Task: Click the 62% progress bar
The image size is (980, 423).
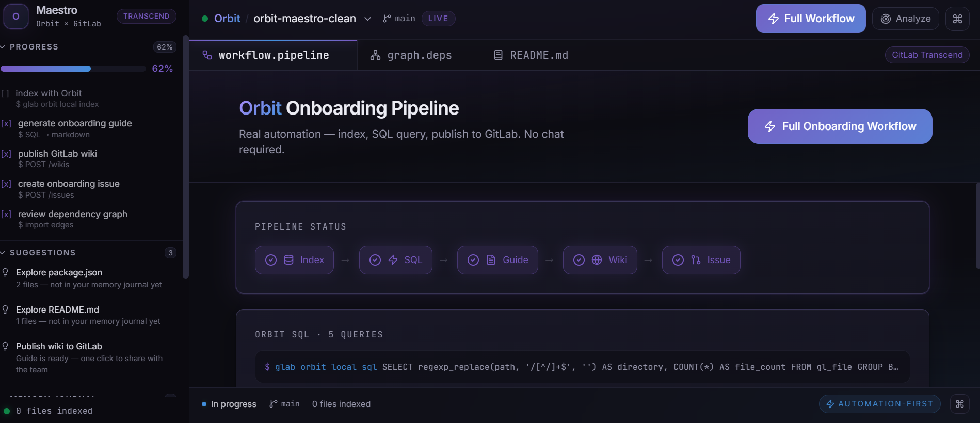Action: (73, 69)
